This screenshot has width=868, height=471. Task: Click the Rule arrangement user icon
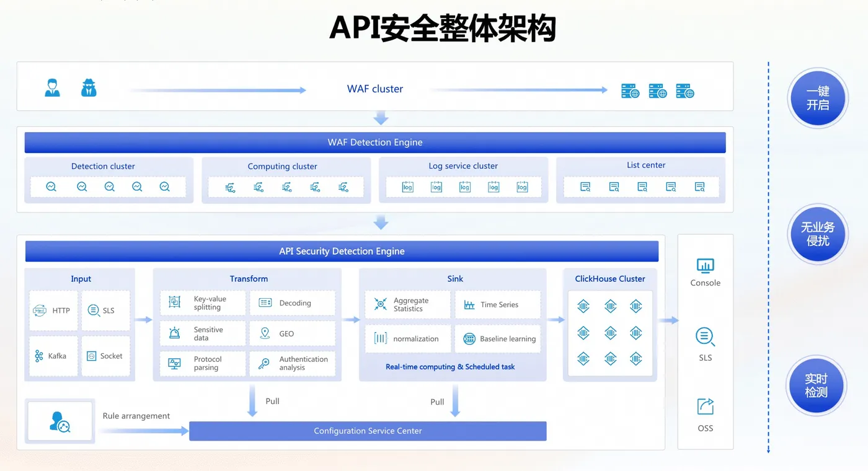[60, 421]
